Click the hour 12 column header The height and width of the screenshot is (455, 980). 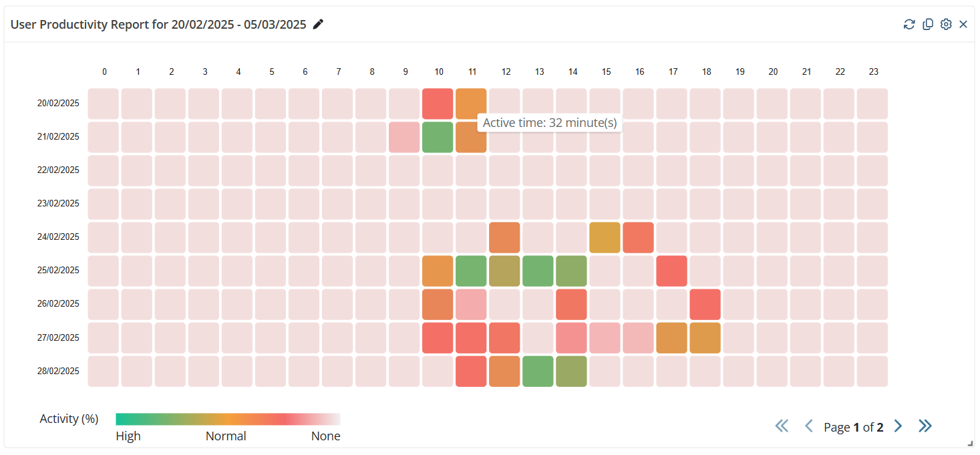point(506,71)
